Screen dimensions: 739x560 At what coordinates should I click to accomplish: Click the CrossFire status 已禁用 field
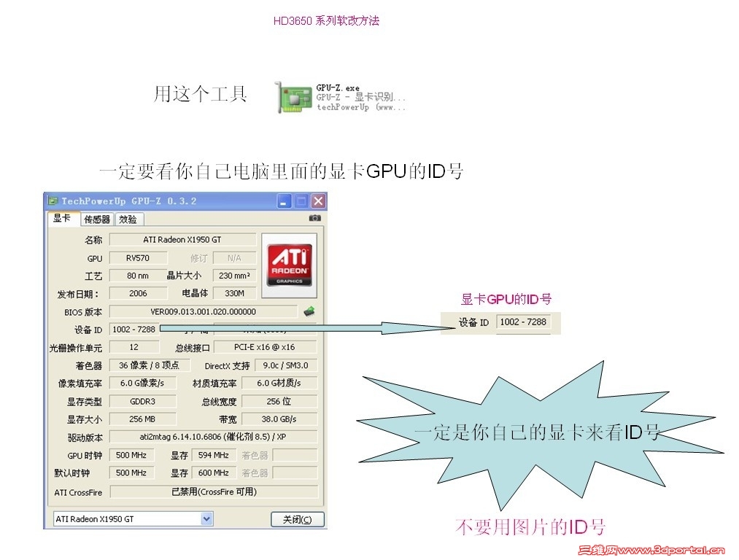click(x=214, y=491)
